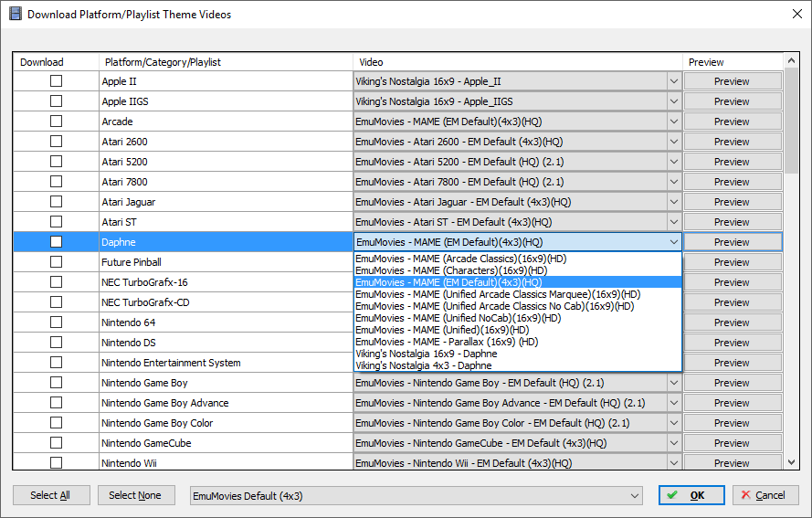Click the Platform/Category/Playlist column header
The width and height of the screenshot is (812, 518).
click(226, 61)
